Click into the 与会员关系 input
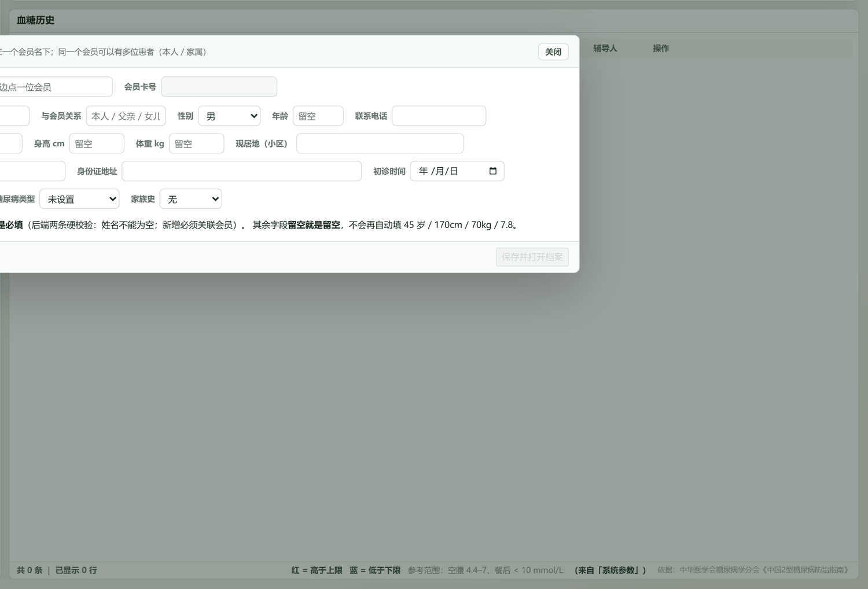 point(126,116)
